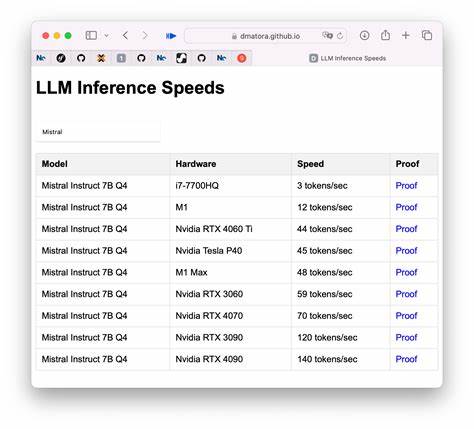Open the Proof link for Tesla P40
The width and height of the screenshot is (474, 429).
point(406,251)
